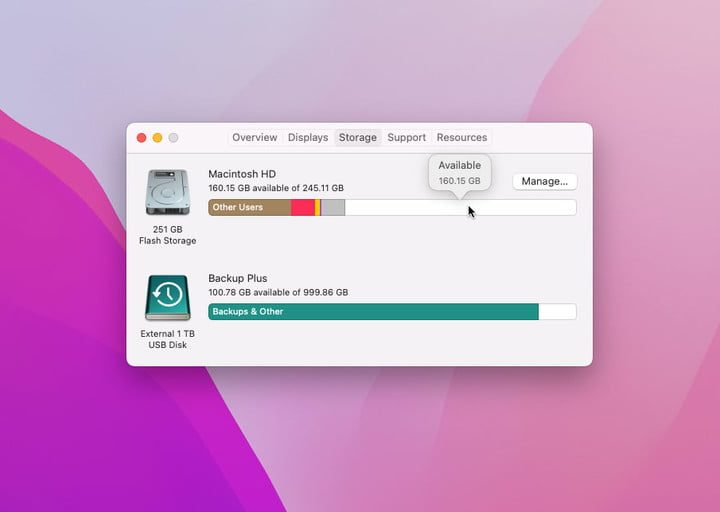The height and width of the screenshot is (512, 720).
Task: Click the Available 160.15 GB tooltip
Action: click(460, 173)
